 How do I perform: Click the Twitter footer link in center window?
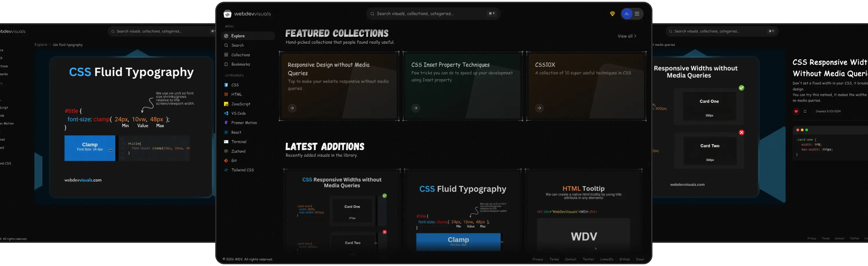588,259
